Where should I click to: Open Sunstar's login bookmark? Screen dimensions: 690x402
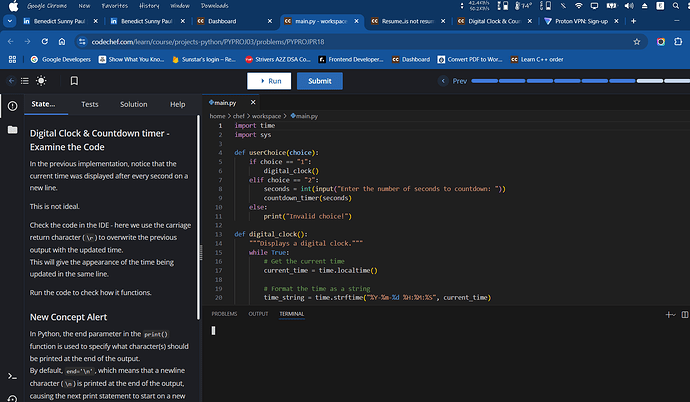click(204, 59)
